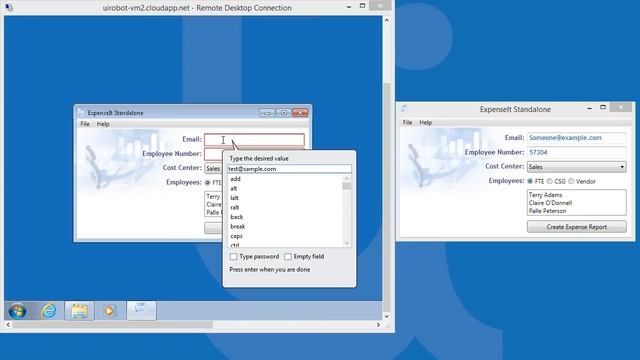
Task: Close the remote ExpenseIt Standalone window
Action: [300, 113]
